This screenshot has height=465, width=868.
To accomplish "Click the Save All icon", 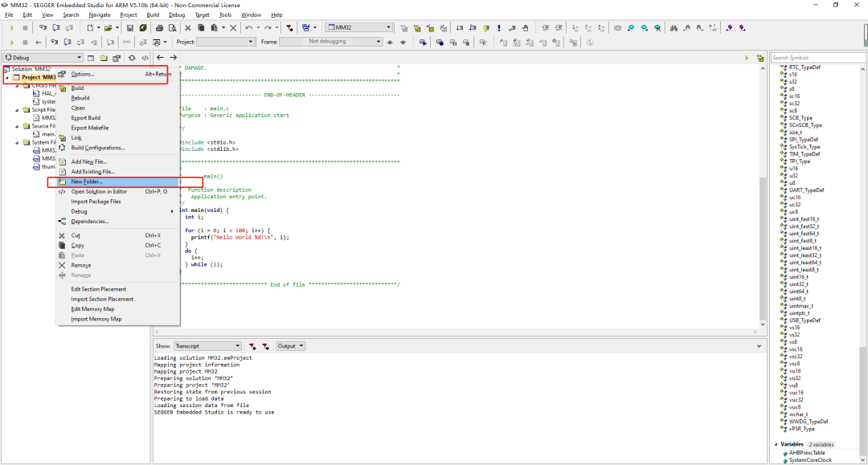I will [x=143, y=27].
